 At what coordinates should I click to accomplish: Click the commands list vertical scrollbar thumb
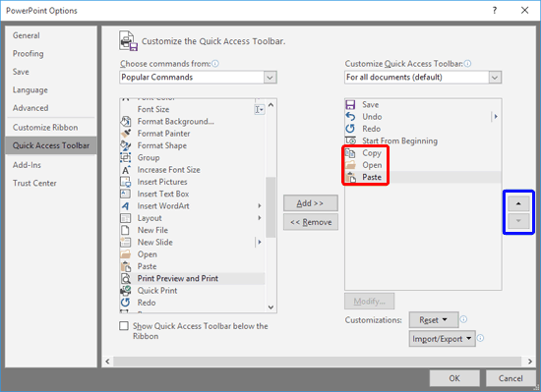coord(270,207)
